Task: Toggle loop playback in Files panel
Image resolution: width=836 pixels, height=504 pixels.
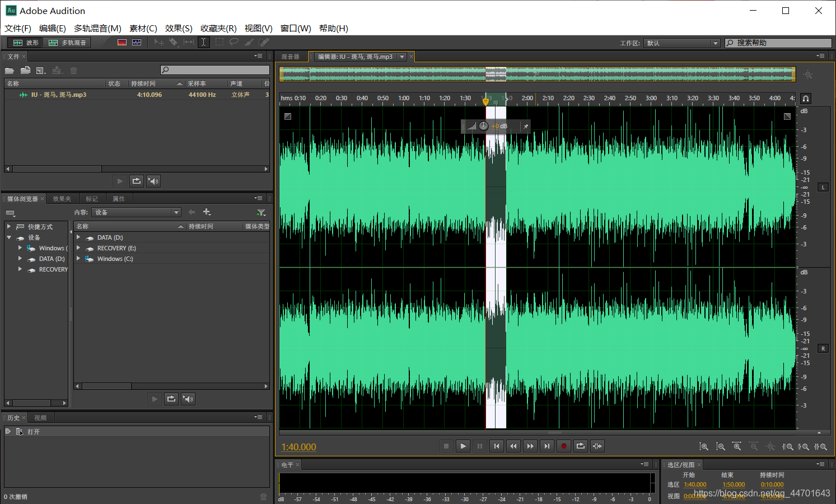Action: pyautogui.click(x=137, y=181)
